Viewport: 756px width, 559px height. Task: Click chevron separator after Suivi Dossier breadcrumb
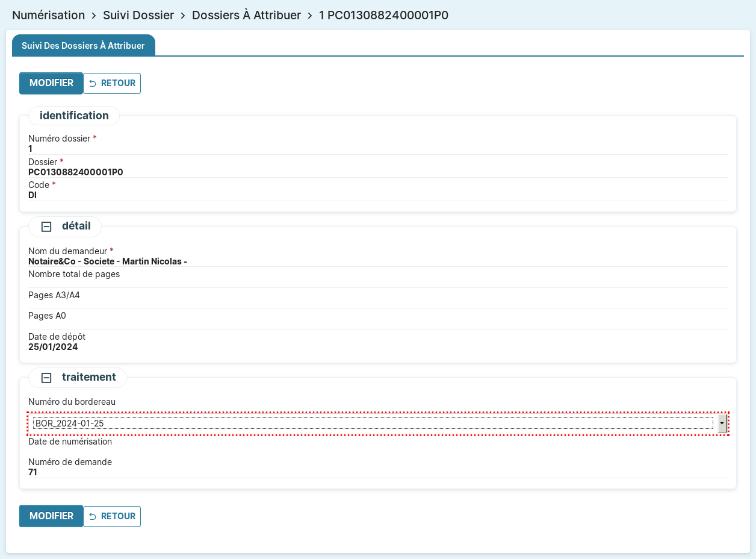pyautogui.click(x=183, y=16)
